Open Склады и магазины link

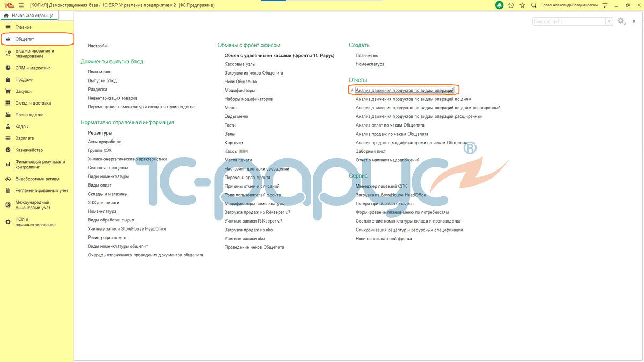tap(108, 194)
